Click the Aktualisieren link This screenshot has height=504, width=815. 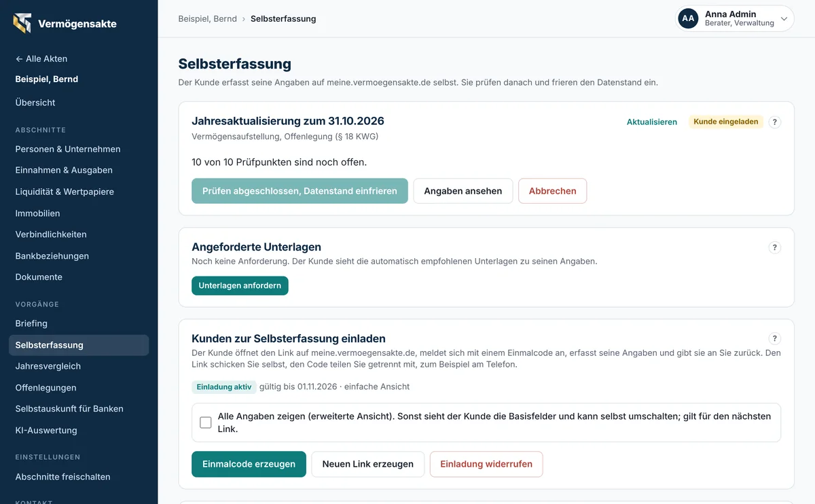(652, 122)
